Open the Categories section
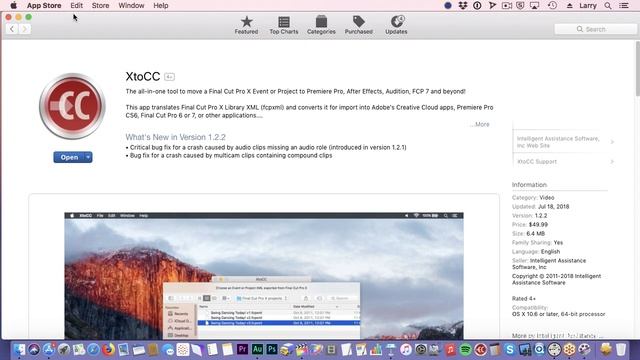Viewport: 640px width, 360px height. [321, 25]
